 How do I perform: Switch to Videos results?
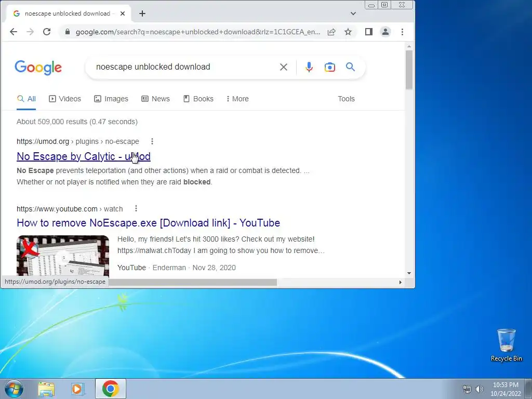65,99
